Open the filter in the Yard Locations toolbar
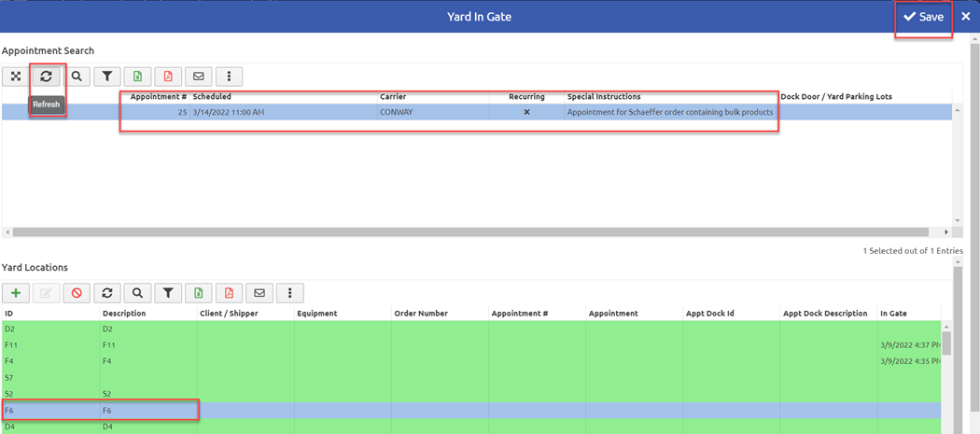This screenshot has height=434, width=980. coord(168,293)
